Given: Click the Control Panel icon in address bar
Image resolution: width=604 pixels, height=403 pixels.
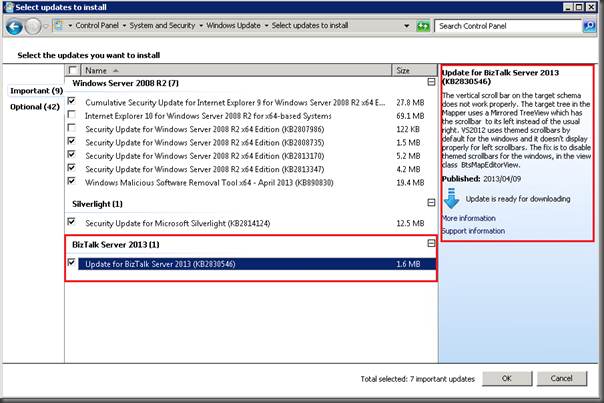Looking at the screenshot, I should 59,25.
